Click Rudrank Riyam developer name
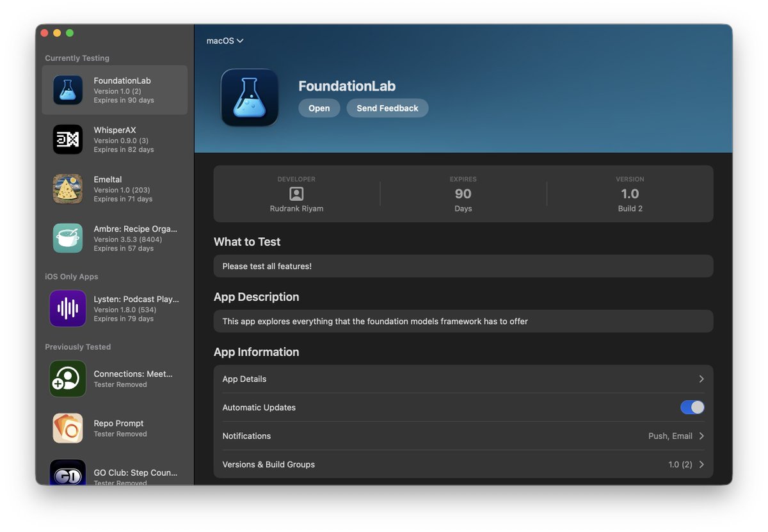Viewport: 768px width, 532px height. tap(296, 208)
